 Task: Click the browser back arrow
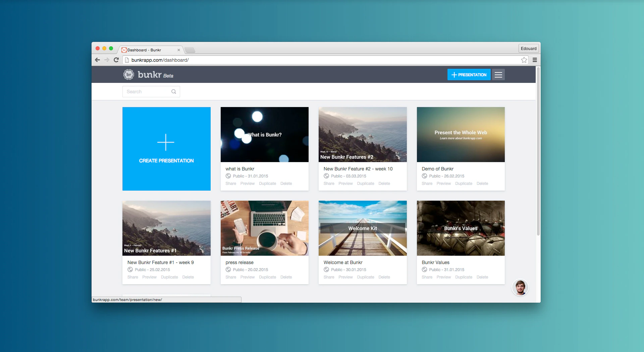click(98, 60)
